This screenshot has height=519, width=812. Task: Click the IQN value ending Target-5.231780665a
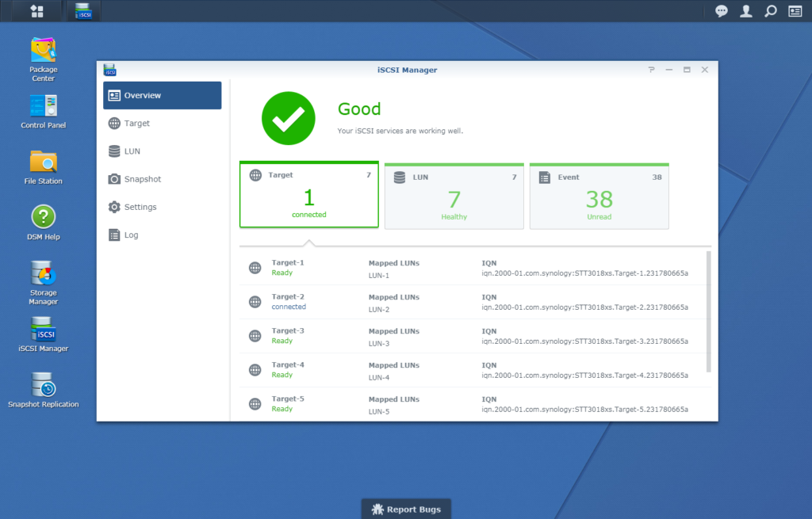(x=584, y=410)
